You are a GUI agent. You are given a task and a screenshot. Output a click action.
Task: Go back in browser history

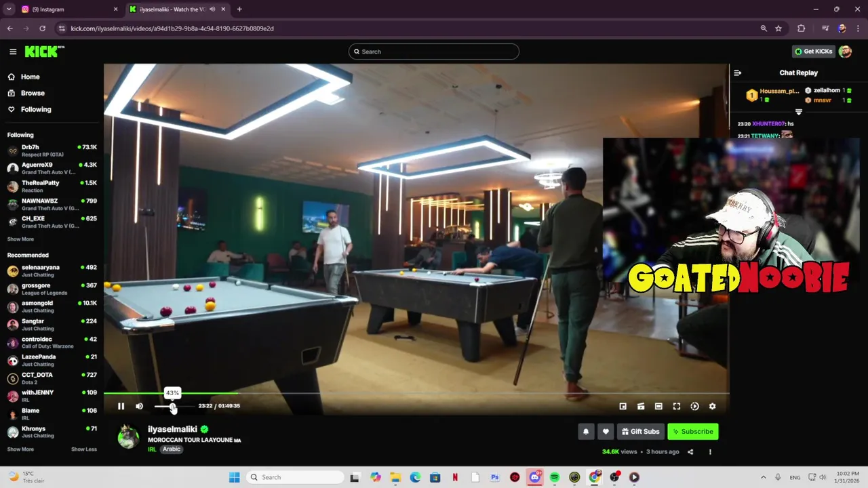9,28
